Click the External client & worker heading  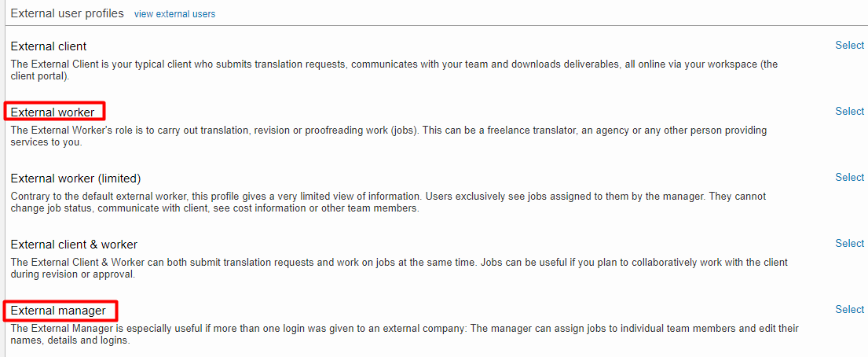(74, 245)
